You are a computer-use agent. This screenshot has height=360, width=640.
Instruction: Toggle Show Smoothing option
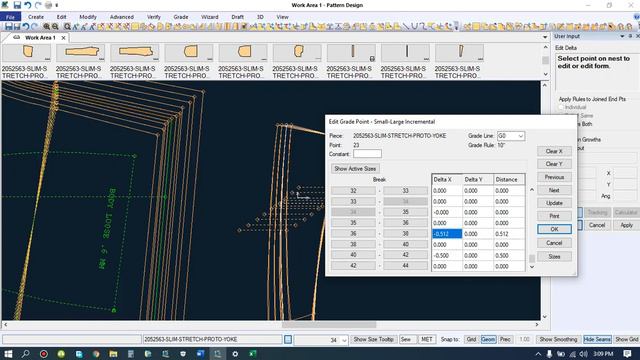tap(558, 340)
